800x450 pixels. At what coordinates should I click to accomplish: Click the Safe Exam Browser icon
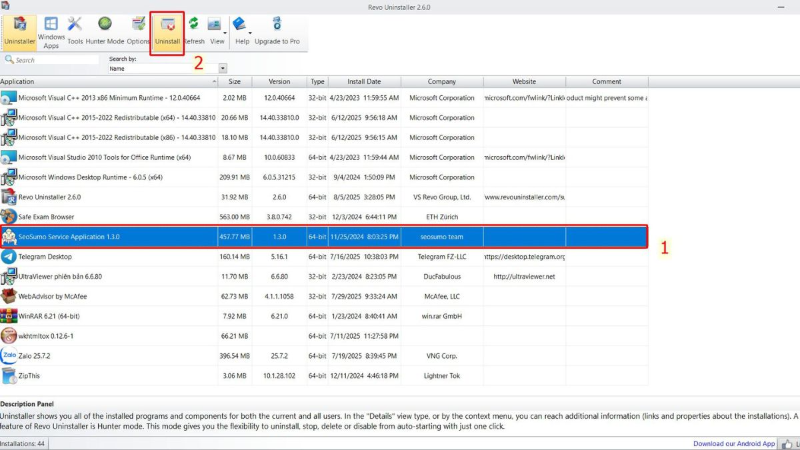click(x=9, y=217)
